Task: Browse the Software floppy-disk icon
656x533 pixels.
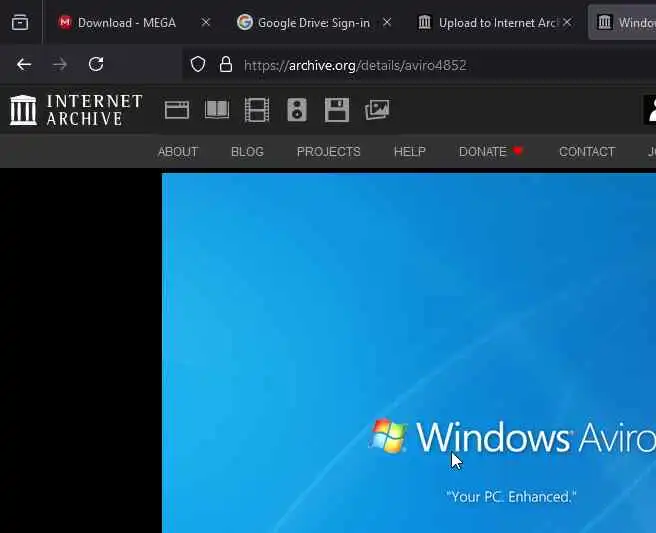Action: click(x=337, y=110)
